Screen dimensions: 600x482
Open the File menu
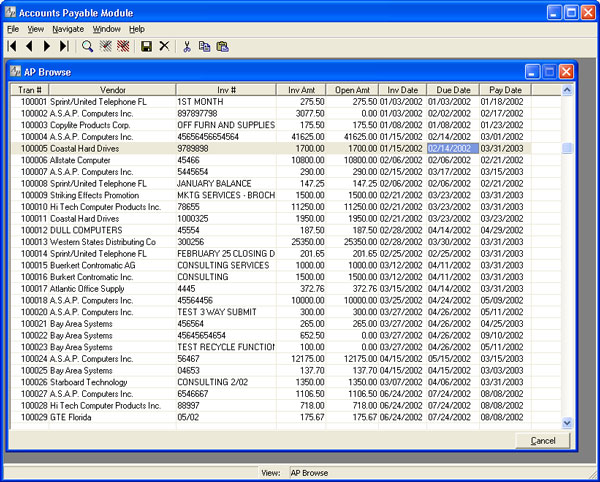pyautogui.click(x=13, y=29)
